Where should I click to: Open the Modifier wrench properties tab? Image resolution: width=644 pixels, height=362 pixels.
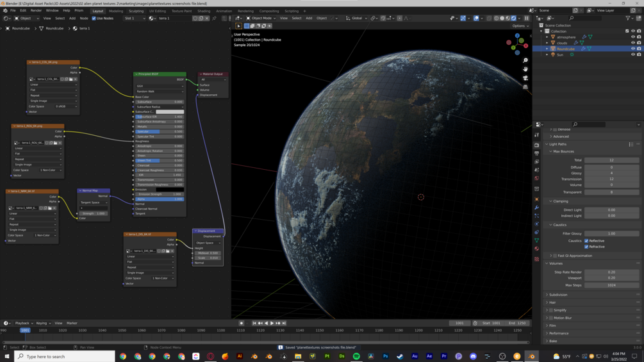(537, 208)
